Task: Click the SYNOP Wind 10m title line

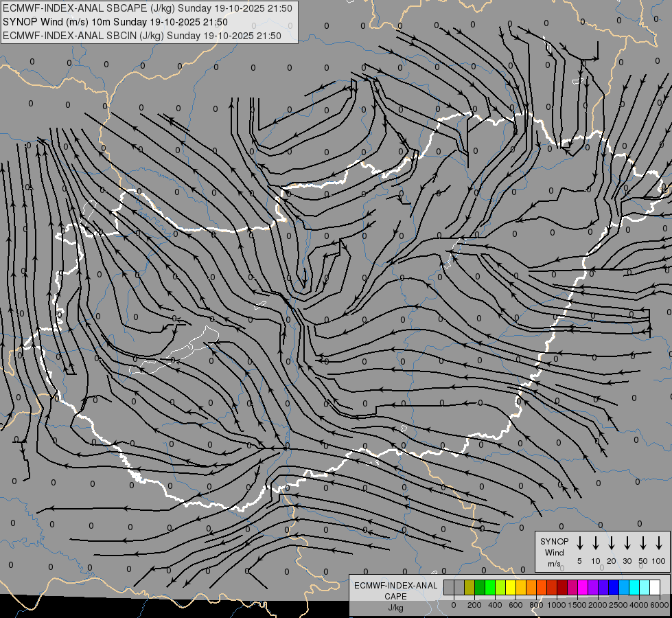Action: click(115, 22)
